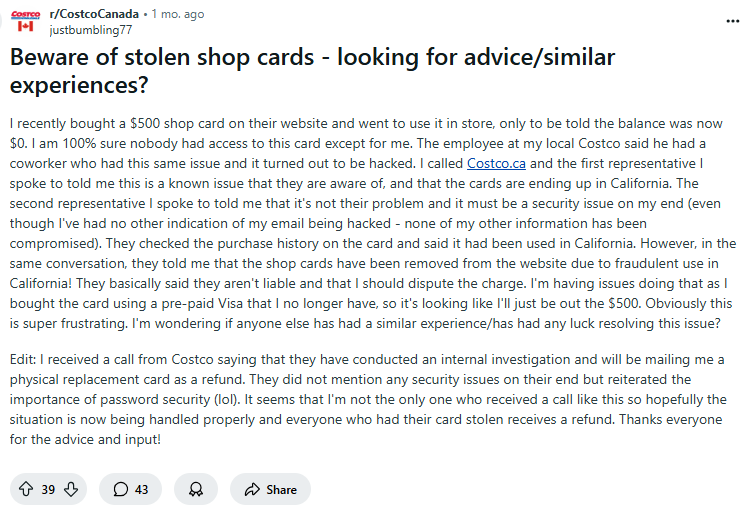Click the speech bubble comment icon

121,489
